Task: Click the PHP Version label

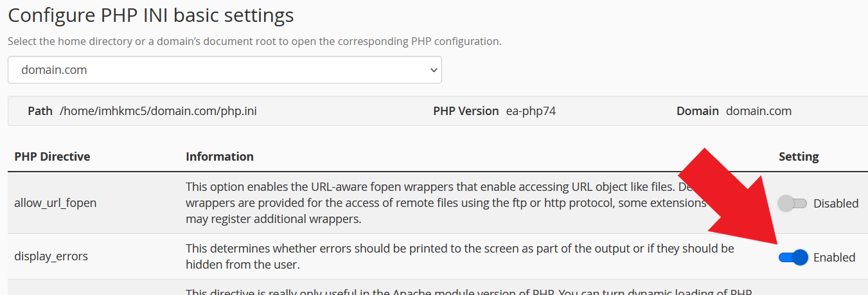Action: [x=466, y=111]
